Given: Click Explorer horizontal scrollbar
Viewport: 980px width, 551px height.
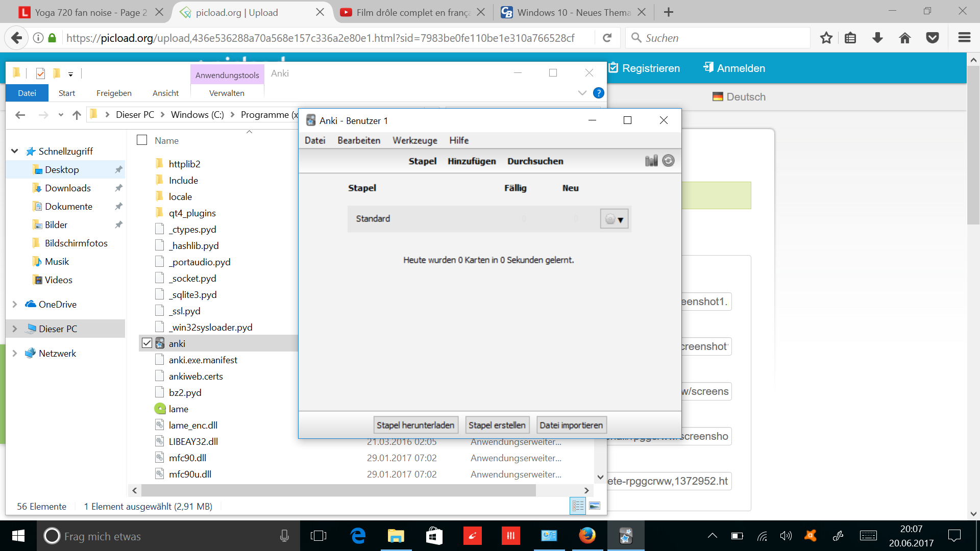Looking at the screenshot, I should [x=338, y=490].
